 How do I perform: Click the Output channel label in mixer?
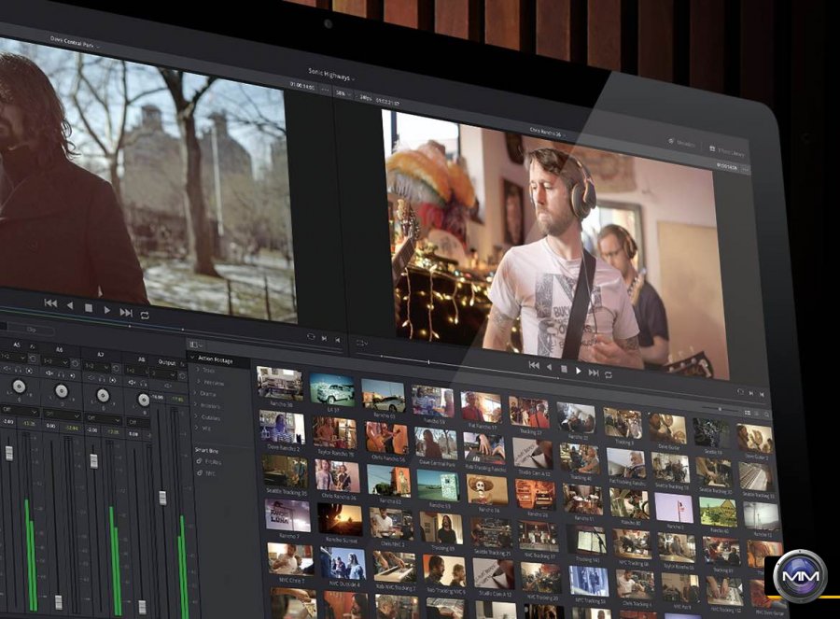[167, 362]
